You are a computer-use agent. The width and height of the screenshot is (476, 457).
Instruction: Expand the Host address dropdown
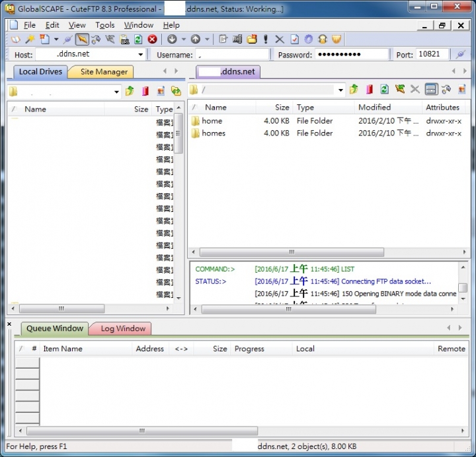click(141, 55)
